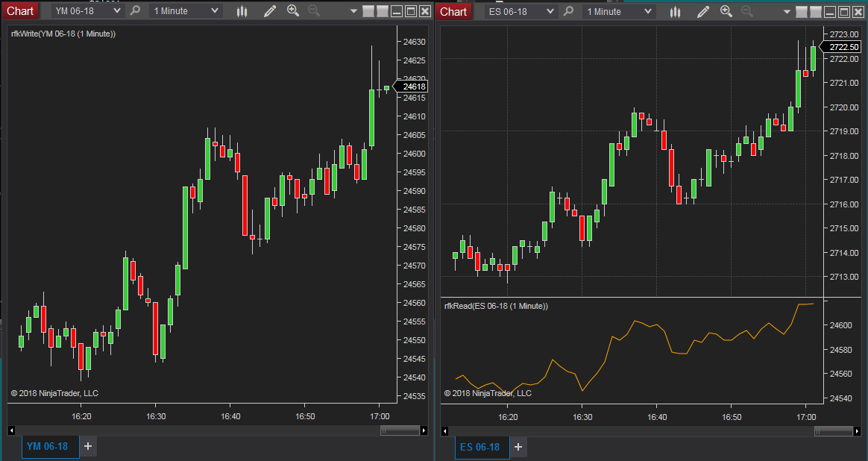Open instrument search in YM chart

point(135,11)
